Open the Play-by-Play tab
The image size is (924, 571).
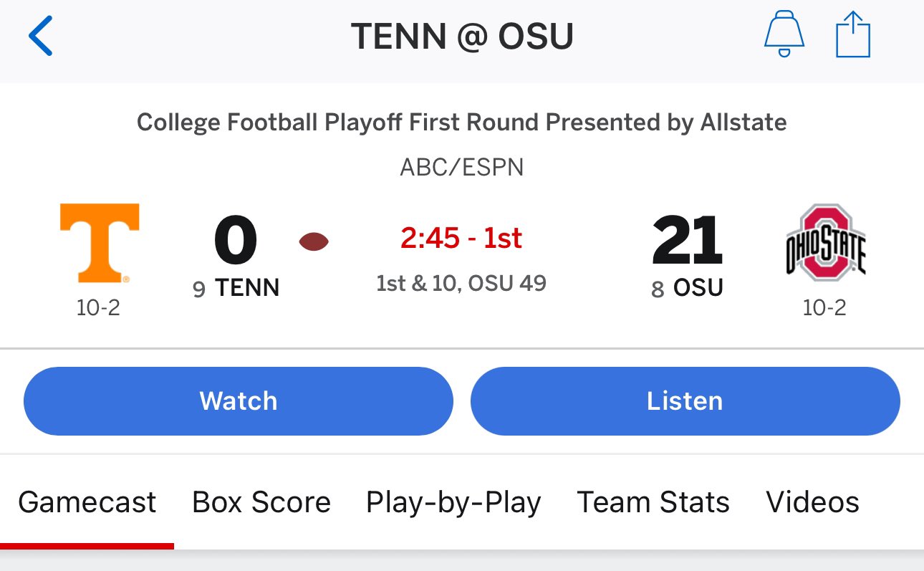tap(453, 503)
